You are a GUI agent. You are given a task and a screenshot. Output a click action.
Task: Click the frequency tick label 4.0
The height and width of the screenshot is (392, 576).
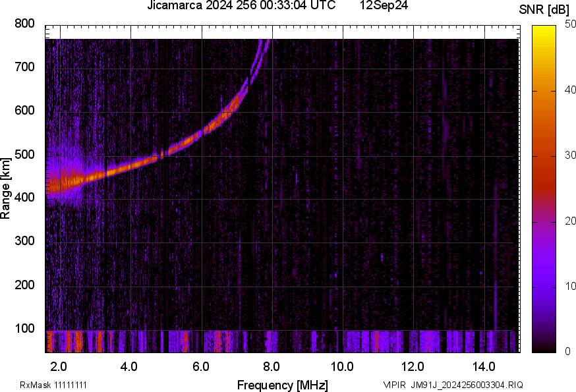coord(129,367)
